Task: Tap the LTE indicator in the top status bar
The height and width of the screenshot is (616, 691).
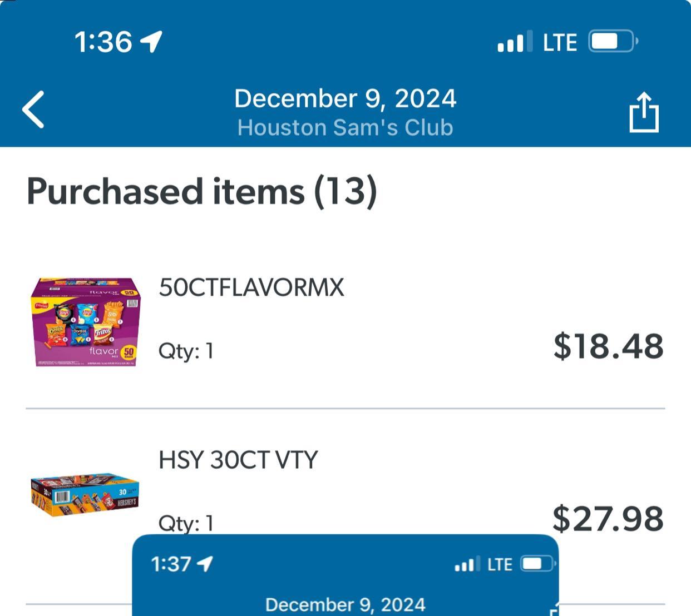Action: (559, 43)
